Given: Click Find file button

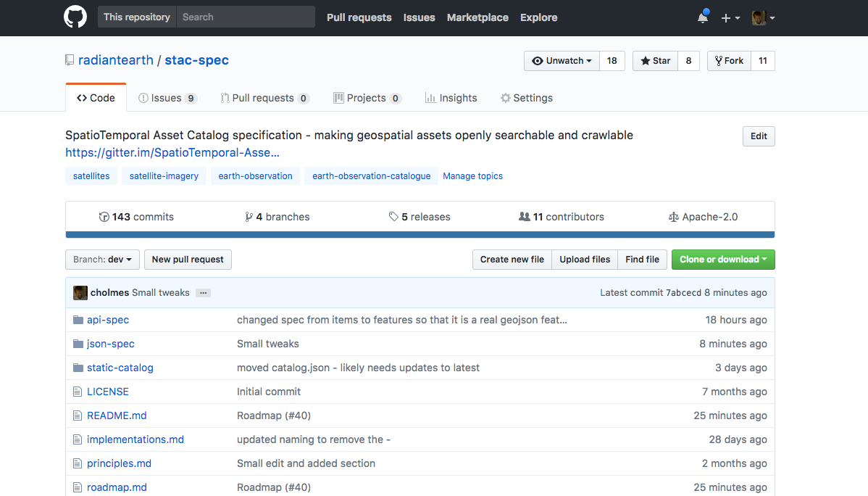Looking at the screenshot, I should [642, 260].
